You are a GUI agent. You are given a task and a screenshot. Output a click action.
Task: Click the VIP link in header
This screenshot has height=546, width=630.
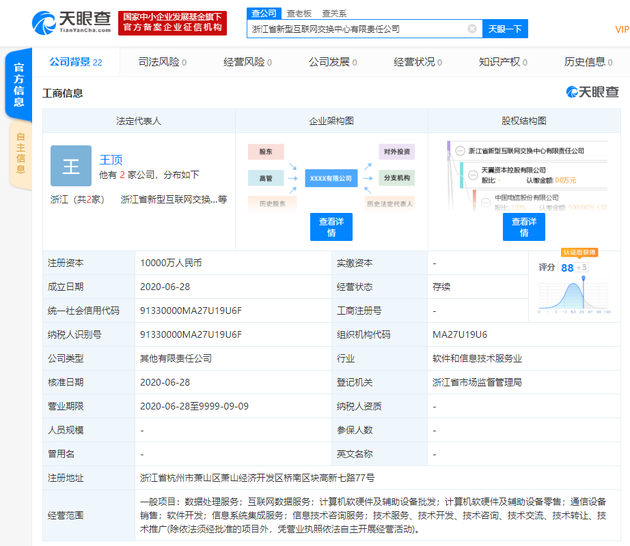[x=621, y=29]
